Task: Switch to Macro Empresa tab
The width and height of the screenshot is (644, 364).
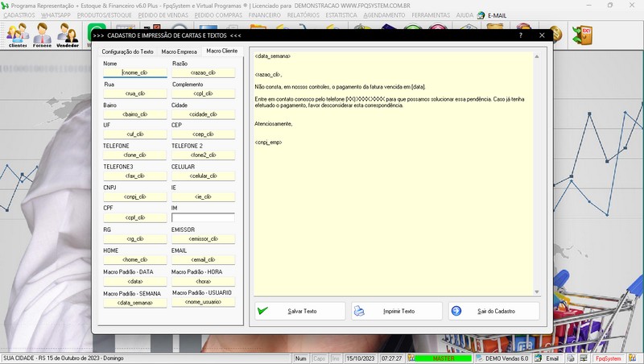Action: [x=179, y=52]
